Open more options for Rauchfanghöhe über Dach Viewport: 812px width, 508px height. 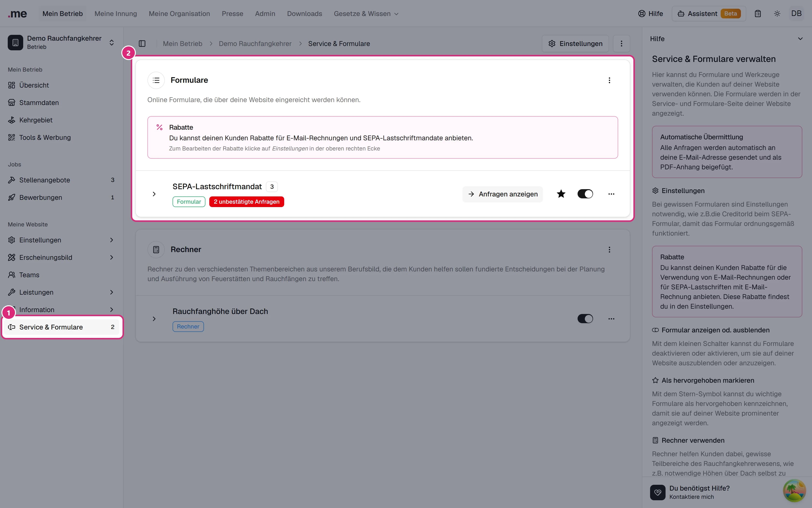click(x=611, y=319)
